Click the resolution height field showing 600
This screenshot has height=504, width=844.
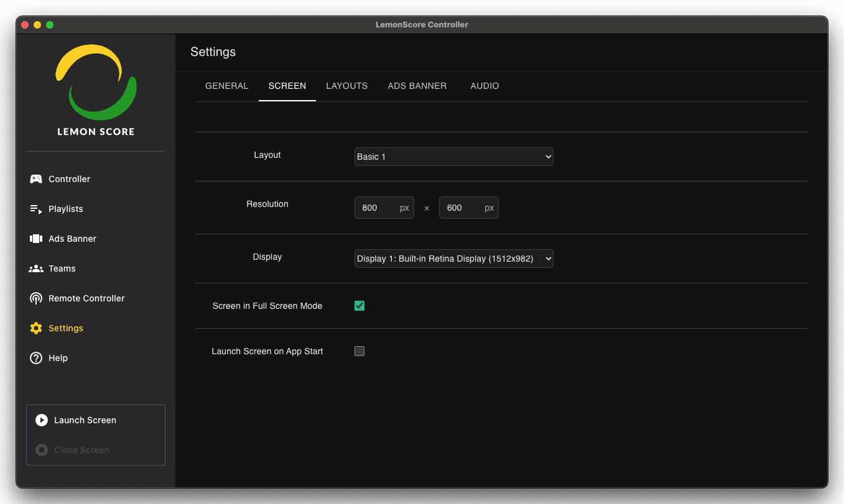(461, 208)
